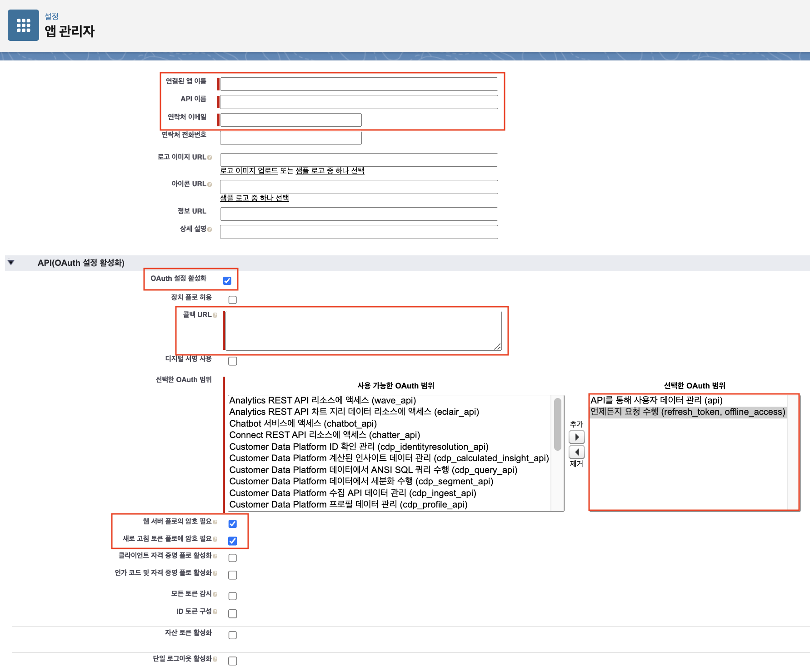Click help icon next to 콜백 URL
This screenshot has height=672, width=810.
point(215,315)
